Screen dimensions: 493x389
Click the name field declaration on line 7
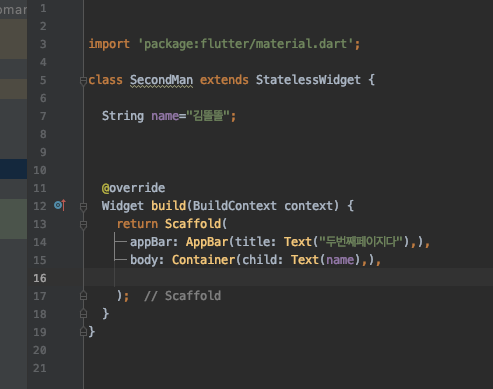click(165, 116)
